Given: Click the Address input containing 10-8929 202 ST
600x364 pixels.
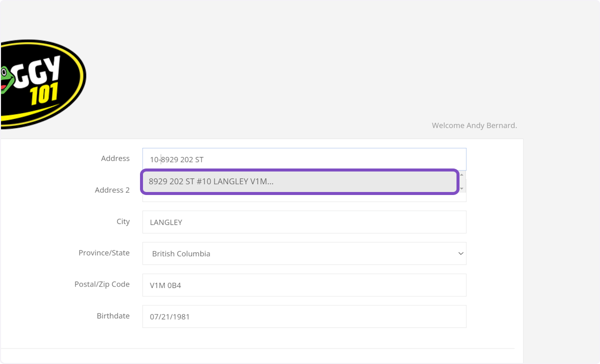Looking at the screenshot, I should tap(304, 159).
